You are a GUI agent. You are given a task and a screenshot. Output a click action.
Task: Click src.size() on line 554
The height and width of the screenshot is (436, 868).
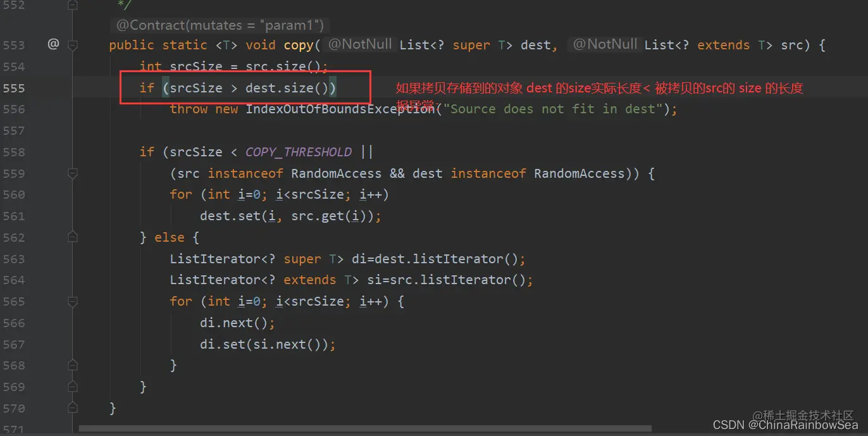click(283, 66)
